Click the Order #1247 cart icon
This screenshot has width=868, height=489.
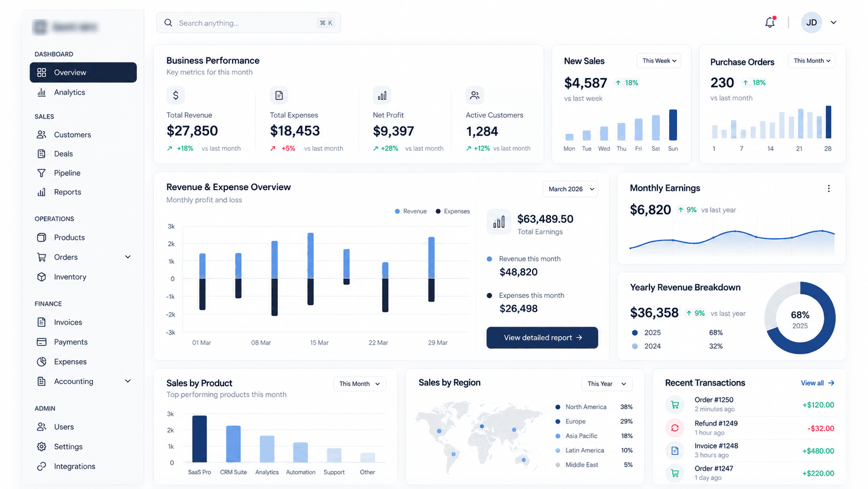pyautogui.click(x=675, y=473)
